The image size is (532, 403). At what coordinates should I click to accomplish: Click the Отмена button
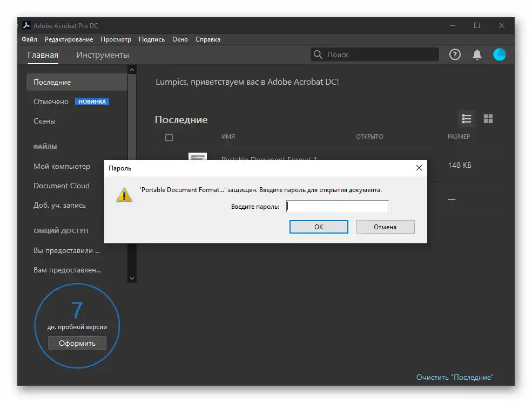[385, 227]
